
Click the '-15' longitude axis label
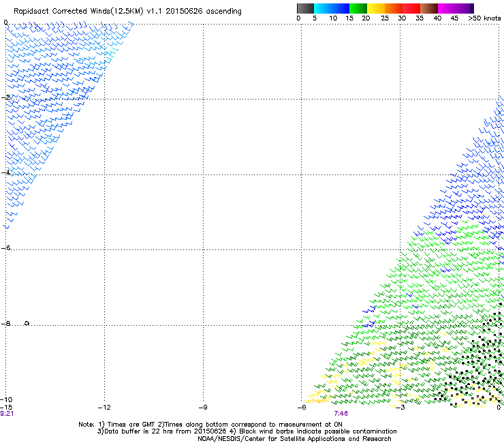coord(6,408)
